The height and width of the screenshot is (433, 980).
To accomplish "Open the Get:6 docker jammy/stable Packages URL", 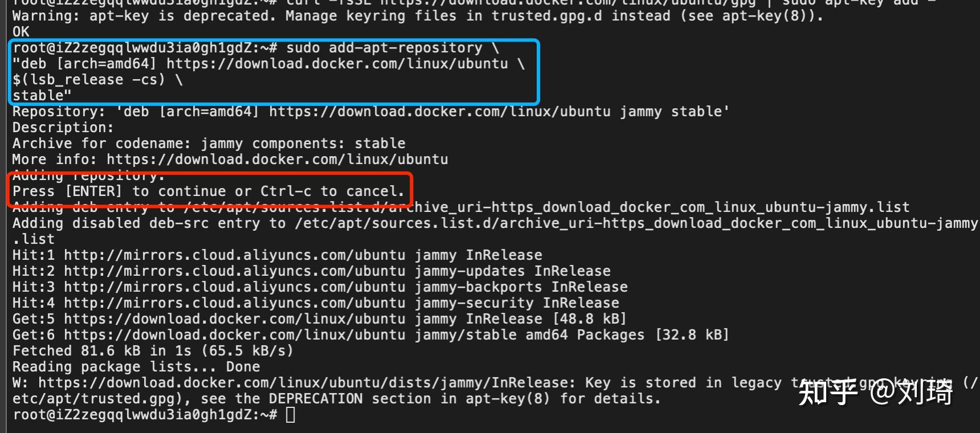I will [x=234, y=335].
